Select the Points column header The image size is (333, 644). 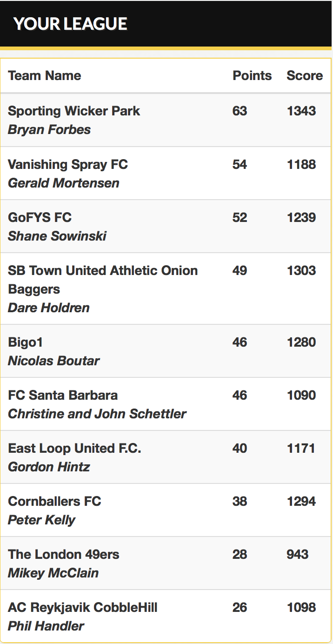[252, 76]
